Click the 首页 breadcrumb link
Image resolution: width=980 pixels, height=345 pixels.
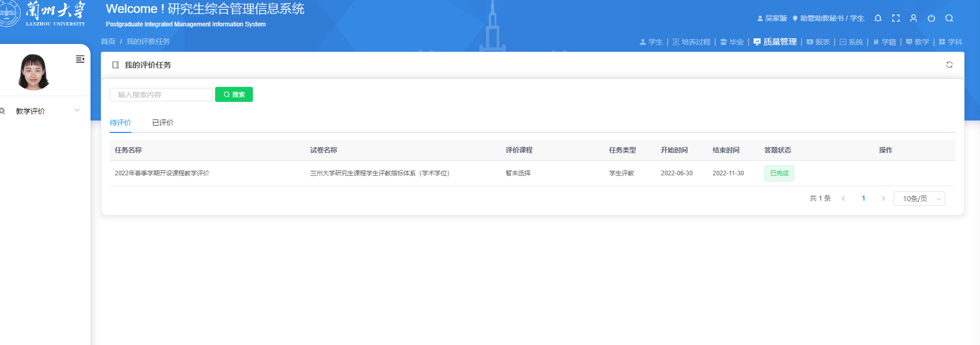click(108, 41)
